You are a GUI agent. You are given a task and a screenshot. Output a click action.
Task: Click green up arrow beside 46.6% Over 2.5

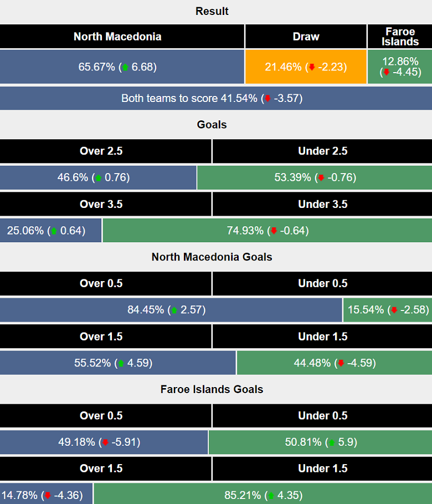pos(99,178)
